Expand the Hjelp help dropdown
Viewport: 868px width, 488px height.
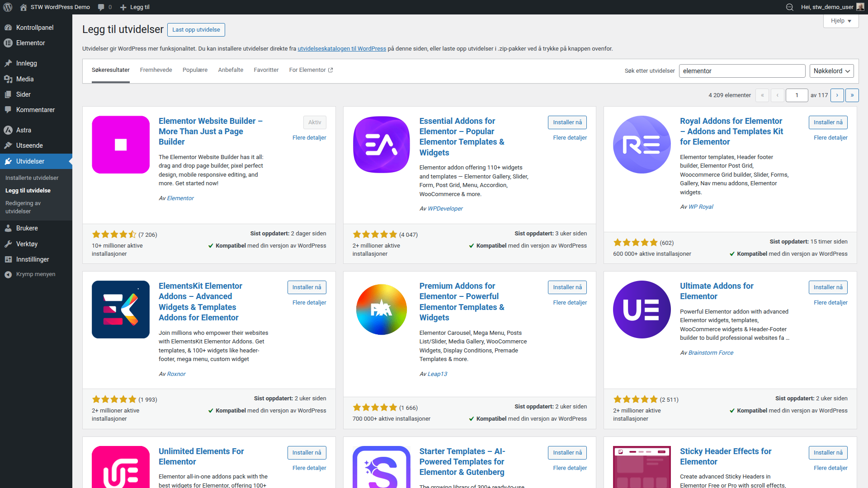tap(841, 21)
